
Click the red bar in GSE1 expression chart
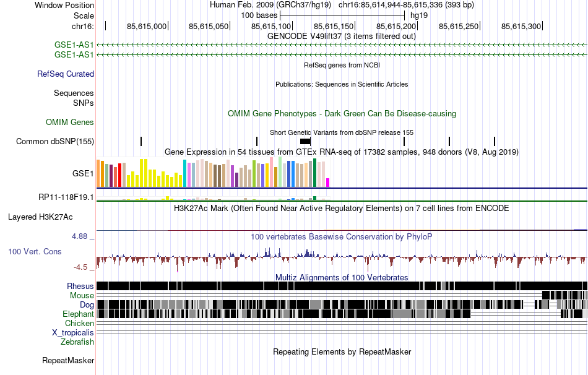point(119,175)
